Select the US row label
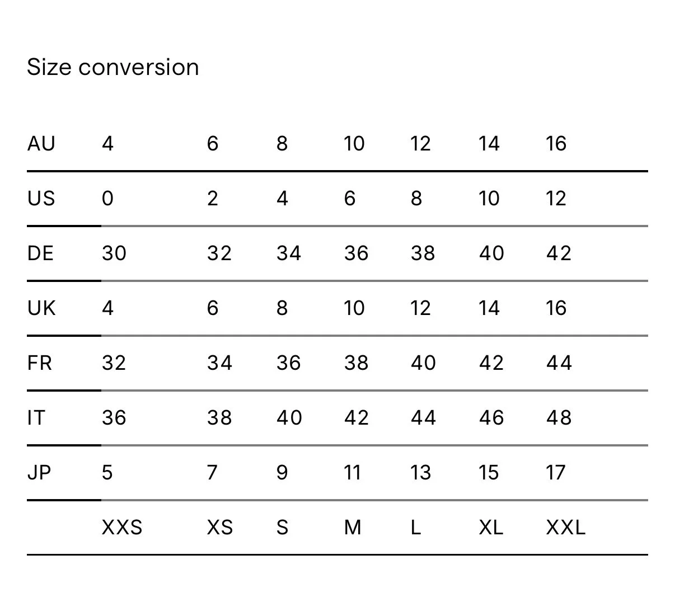The image size is (675, 616). pyautogui.click(x=41, y=199)
